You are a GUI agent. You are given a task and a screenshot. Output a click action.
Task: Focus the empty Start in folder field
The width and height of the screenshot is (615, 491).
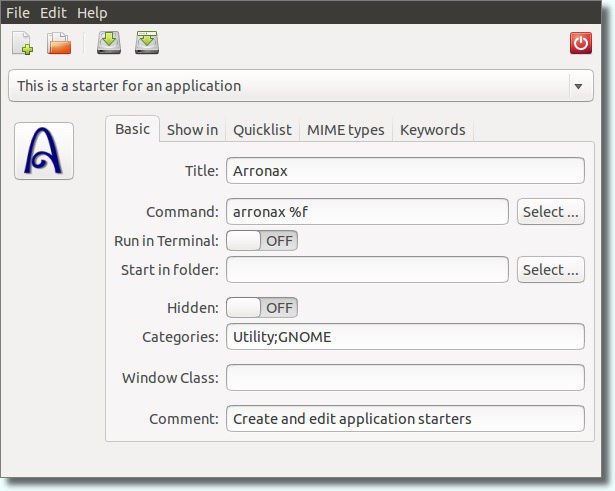(367, 270)
